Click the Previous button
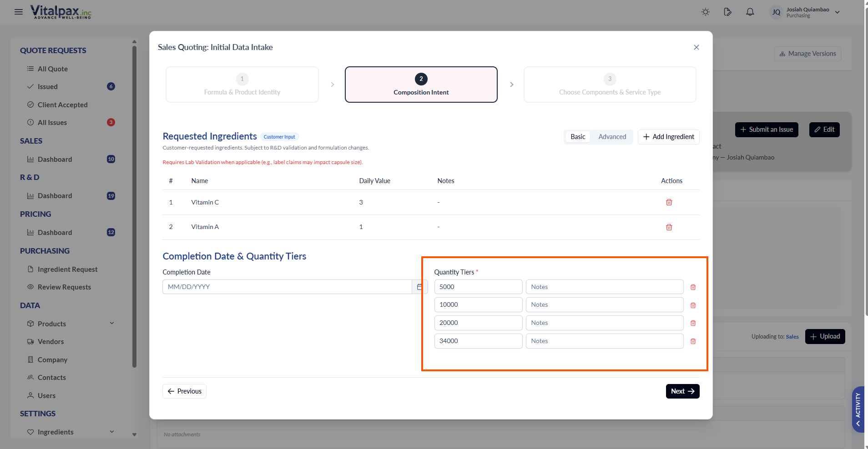 click(184, 391)
